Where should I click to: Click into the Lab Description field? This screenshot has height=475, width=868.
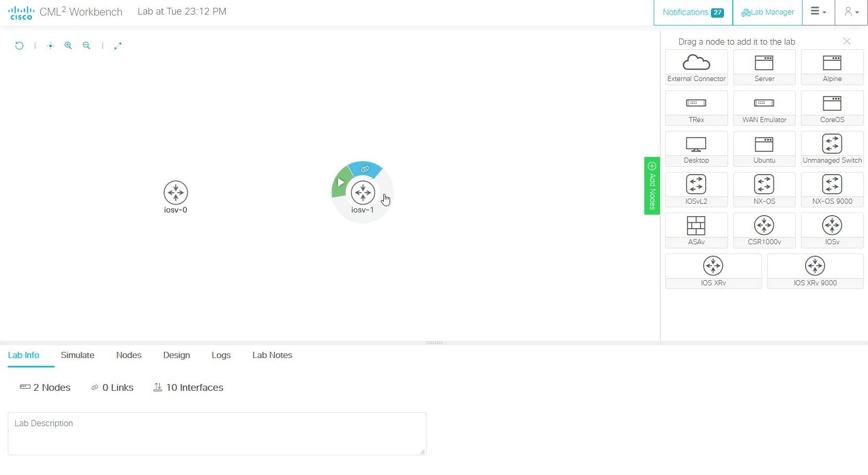217,434
